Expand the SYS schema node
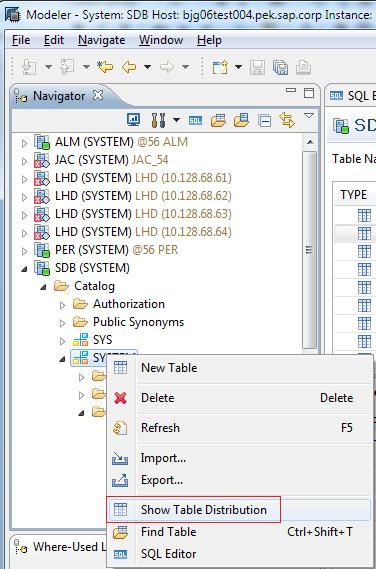 (x=62, y=341)
